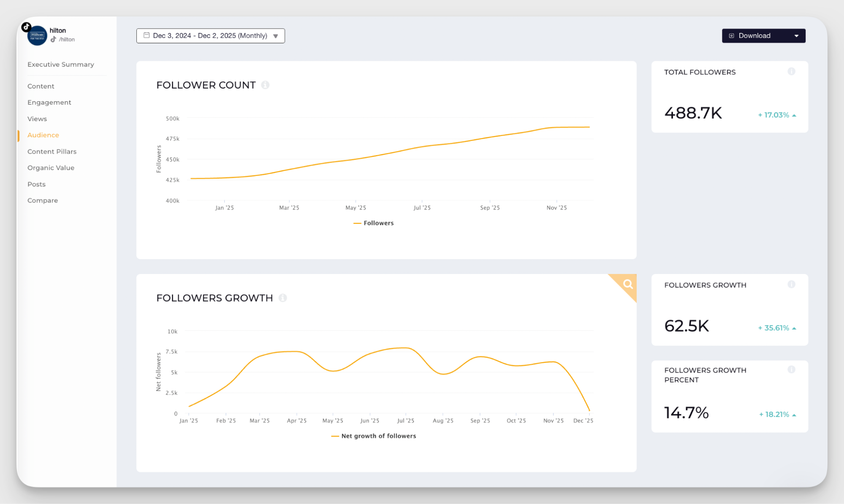This screenshot has width=844, height=504.
Task: Navigate to the Compare page
Action: pos(43,200)
